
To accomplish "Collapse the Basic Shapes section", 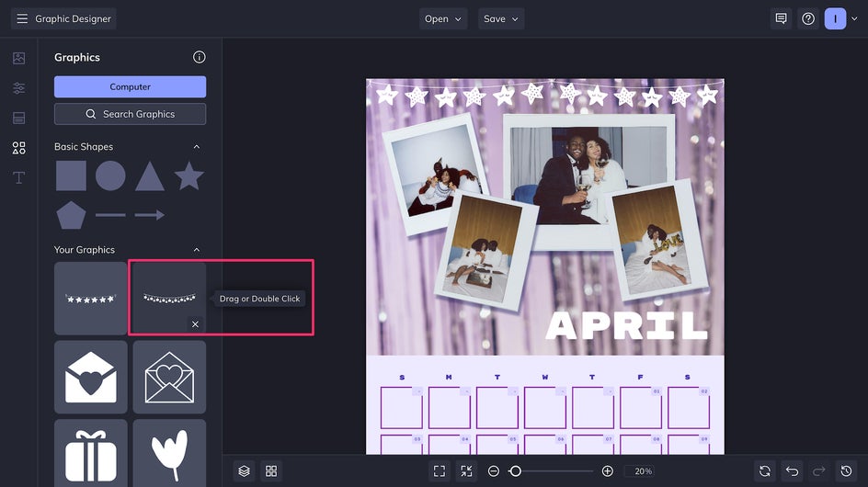I will 197,147.
